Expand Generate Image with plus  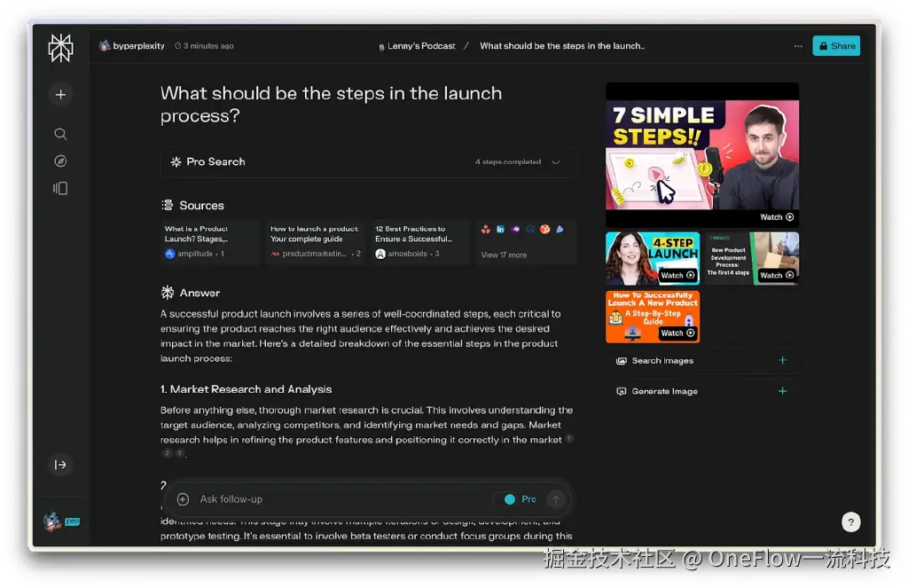782,391
